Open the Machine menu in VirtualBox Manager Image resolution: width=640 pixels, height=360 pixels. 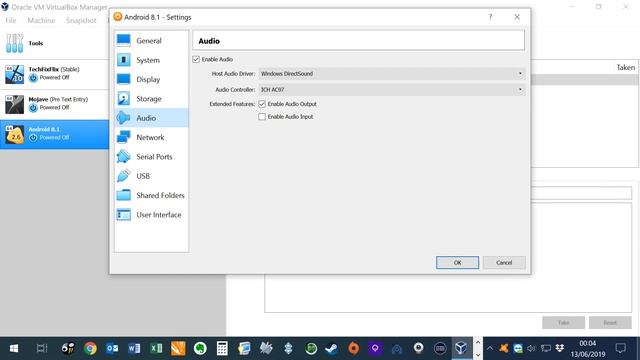click(x=41, y=20)
